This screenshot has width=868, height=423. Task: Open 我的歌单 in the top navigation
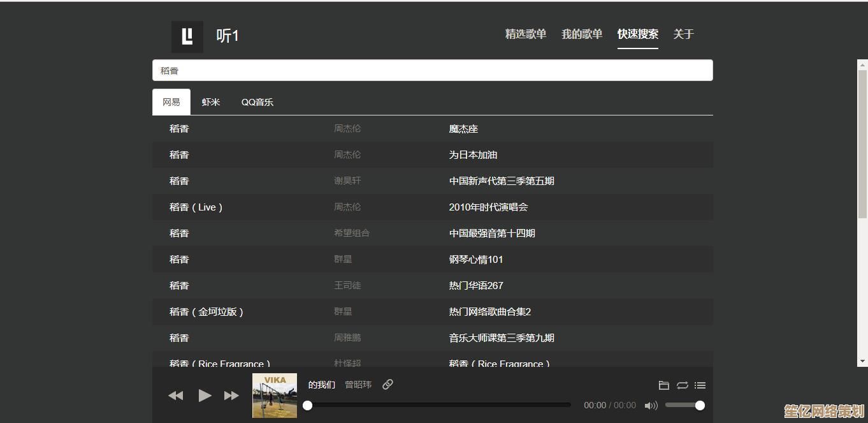(581, 34)
